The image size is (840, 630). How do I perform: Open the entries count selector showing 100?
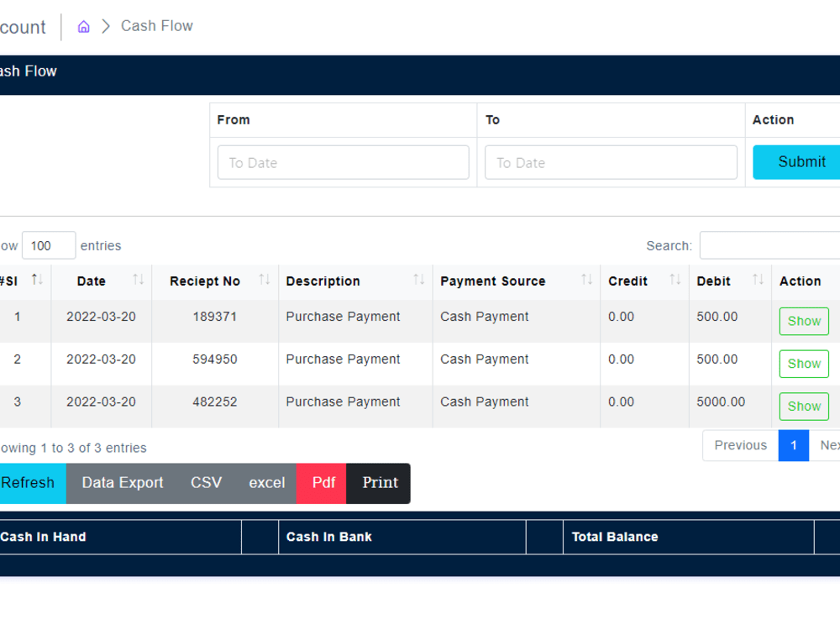[x=48, y=245]
